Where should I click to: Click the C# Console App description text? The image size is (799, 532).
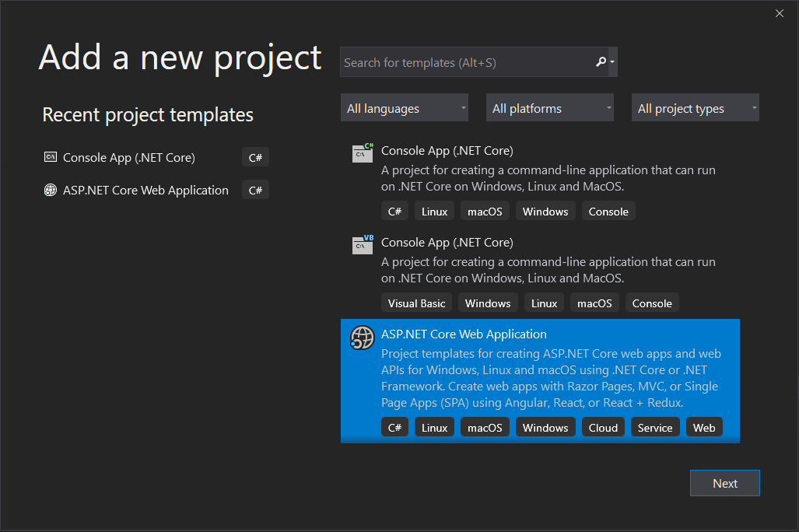click(x=548, y=178)
